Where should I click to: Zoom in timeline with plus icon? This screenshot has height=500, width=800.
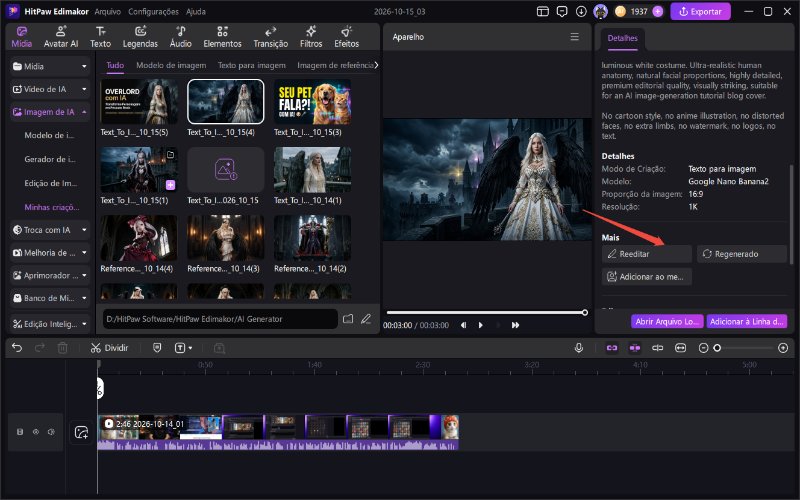pos(783,348)
